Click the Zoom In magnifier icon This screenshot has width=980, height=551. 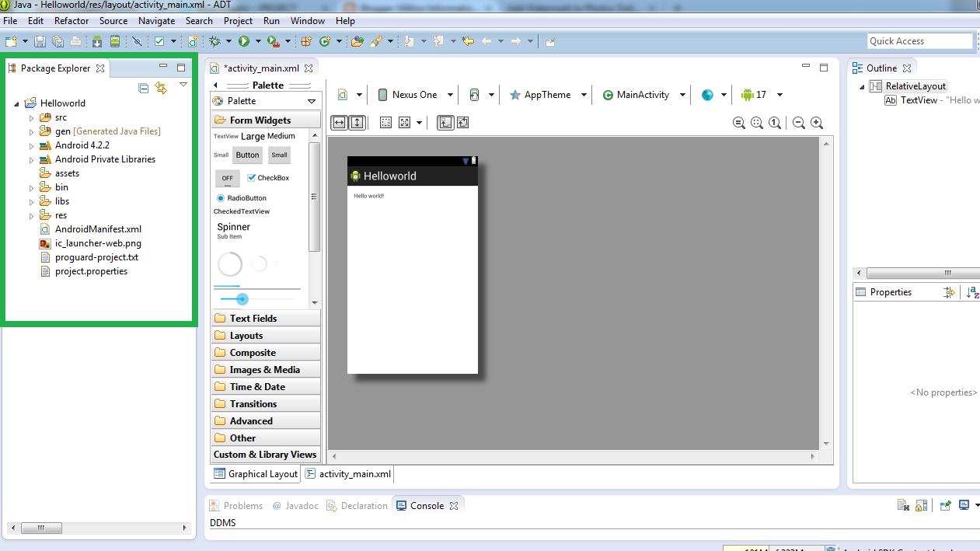pyautogui.click(x=817, y=123)
